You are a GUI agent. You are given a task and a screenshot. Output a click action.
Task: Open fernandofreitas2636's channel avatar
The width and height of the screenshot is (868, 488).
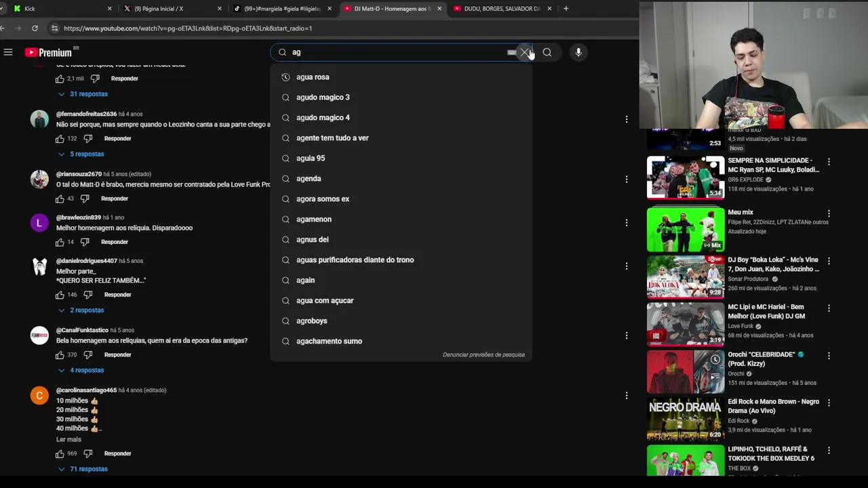pyautogui.click(x=39, y=119)
